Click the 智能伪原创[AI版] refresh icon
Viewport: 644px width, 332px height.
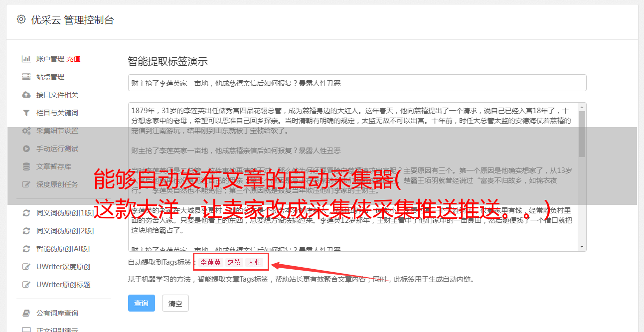click(26, 249)
